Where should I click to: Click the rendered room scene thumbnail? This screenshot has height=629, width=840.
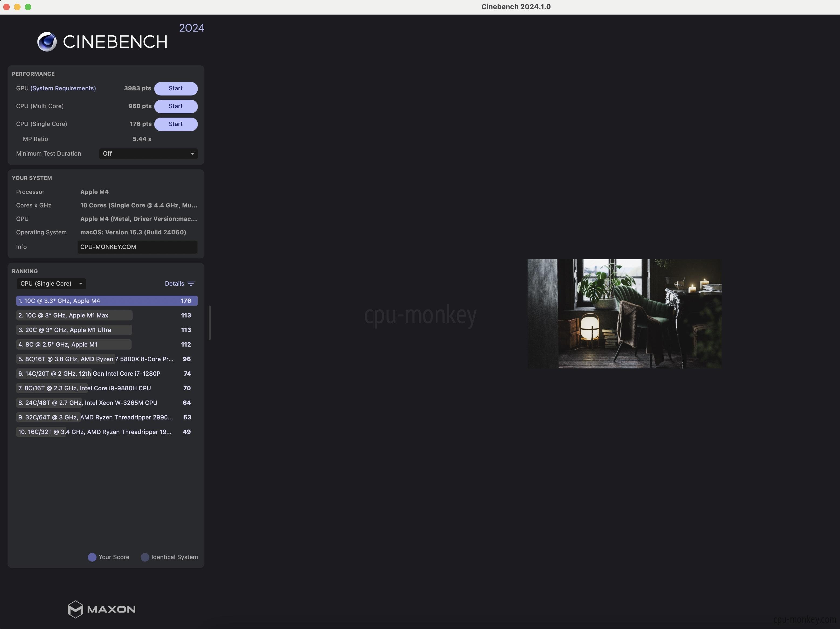coord(624,313)
